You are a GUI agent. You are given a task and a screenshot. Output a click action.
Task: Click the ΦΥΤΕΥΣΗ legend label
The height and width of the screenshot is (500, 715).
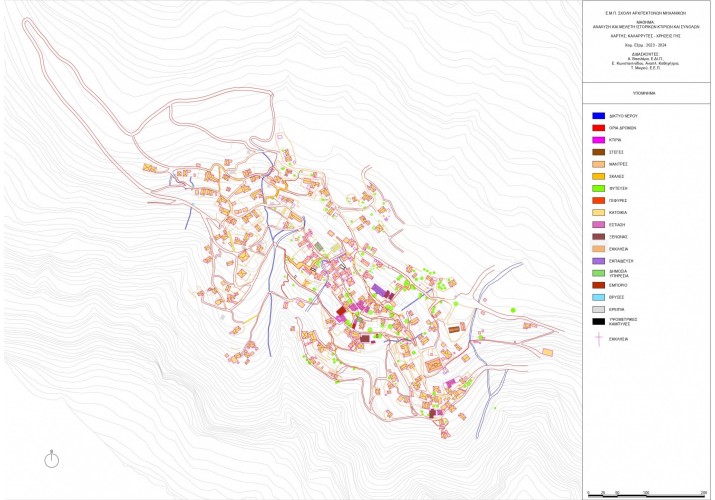[x=618, y=189]
